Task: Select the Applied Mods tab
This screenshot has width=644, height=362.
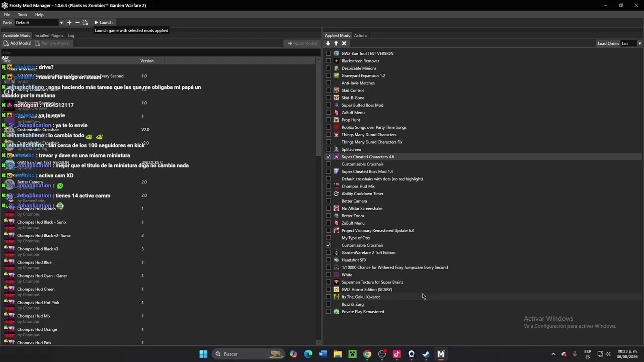Action: 337,36
